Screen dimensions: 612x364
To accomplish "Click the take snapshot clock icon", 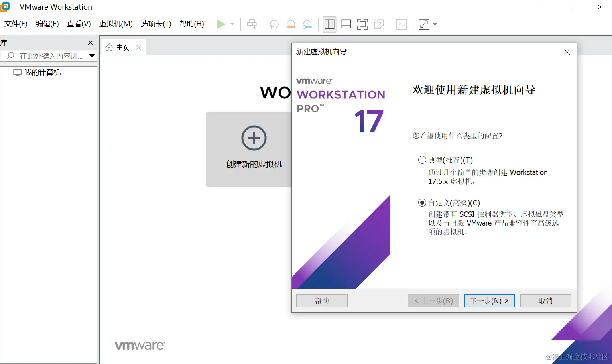I will [x=274, y=24].
